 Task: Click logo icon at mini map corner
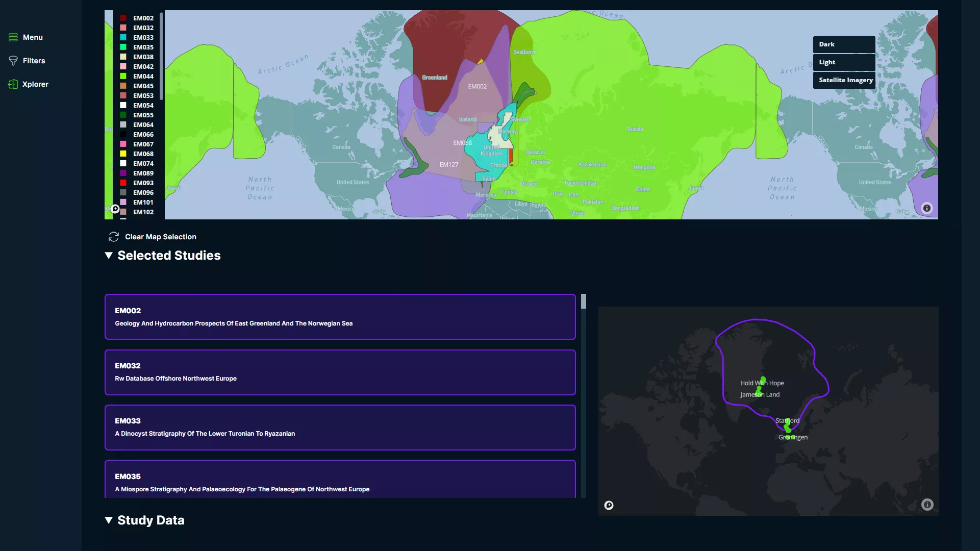pos(609,505)
